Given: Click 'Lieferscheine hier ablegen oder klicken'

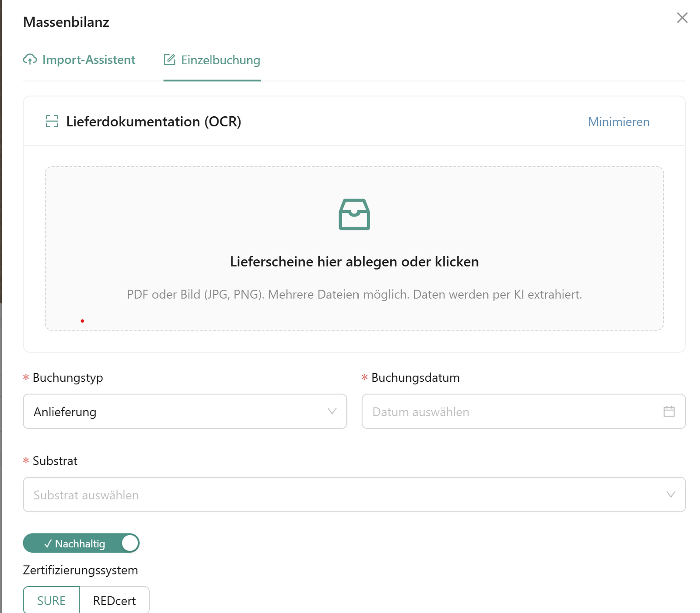Looking at the screenshot, I should pyautogui.click(x=354, y=261).
